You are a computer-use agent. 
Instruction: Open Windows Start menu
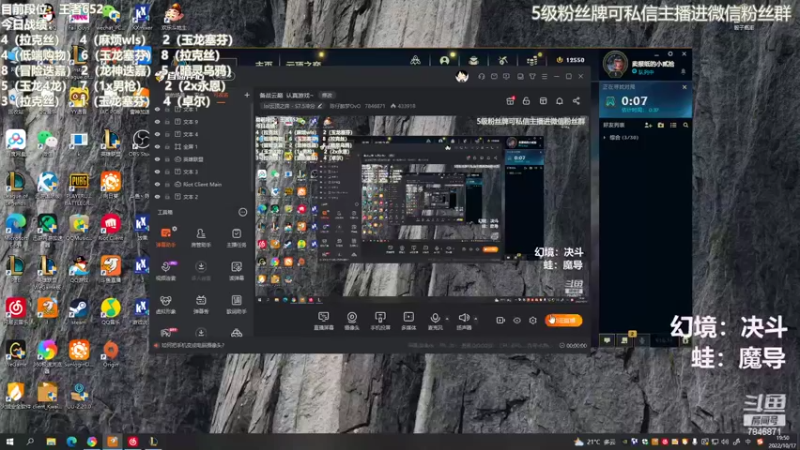[10, 441]
